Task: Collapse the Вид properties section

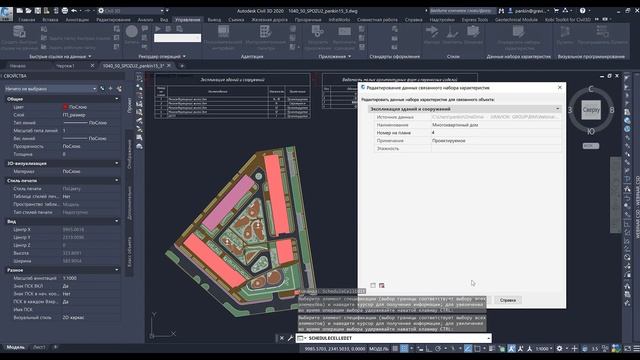Action: 117,221
